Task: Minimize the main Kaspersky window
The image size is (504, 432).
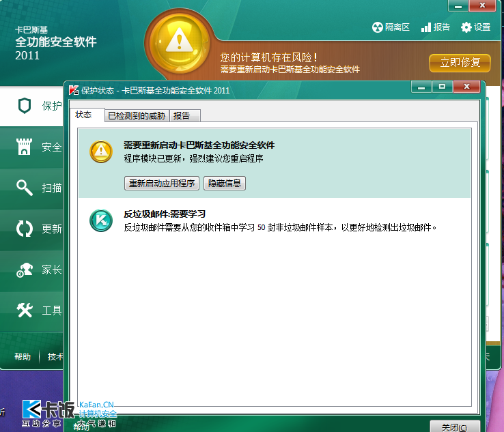Action: tap(458, 5)
